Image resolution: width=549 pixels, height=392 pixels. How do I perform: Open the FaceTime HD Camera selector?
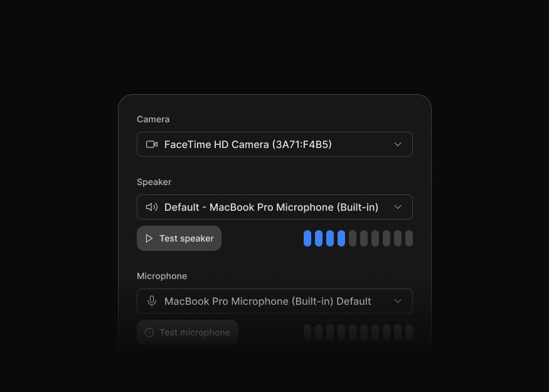tap(275, 144)
